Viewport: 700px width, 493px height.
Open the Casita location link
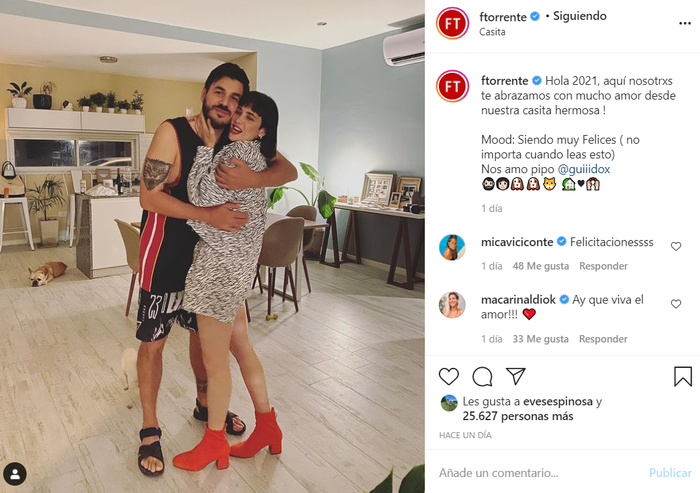tap(492, 32)
